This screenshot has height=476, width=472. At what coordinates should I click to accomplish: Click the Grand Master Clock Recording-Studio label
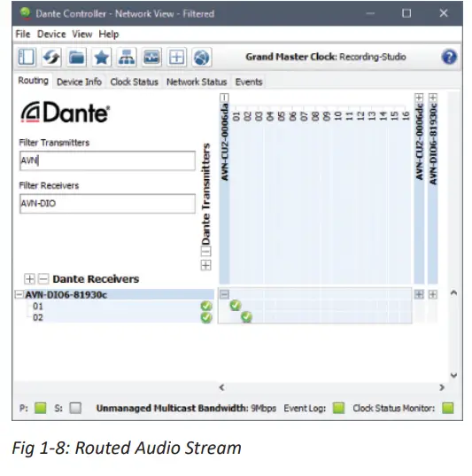click(326, 57)
